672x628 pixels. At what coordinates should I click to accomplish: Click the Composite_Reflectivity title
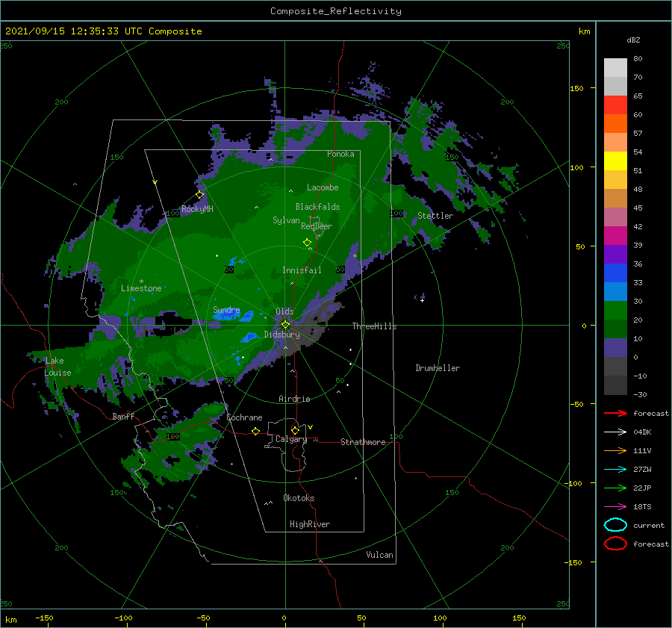point(335,11)
